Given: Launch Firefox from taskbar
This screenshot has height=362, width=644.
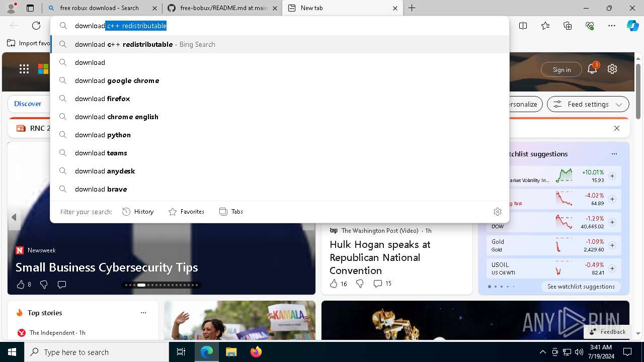Looking at the screenshot, I should [256, 352].
